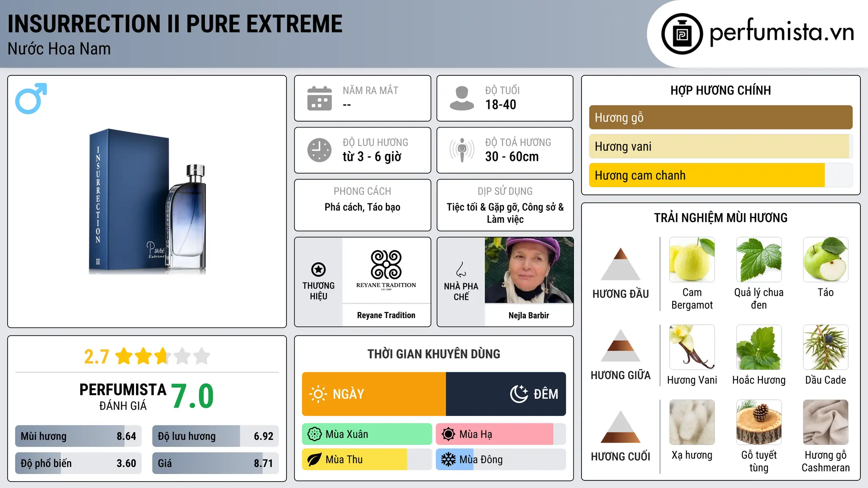Click the Nước Hoa Nam subtitle
Screen dimensions: 868x488
(59, 49)
